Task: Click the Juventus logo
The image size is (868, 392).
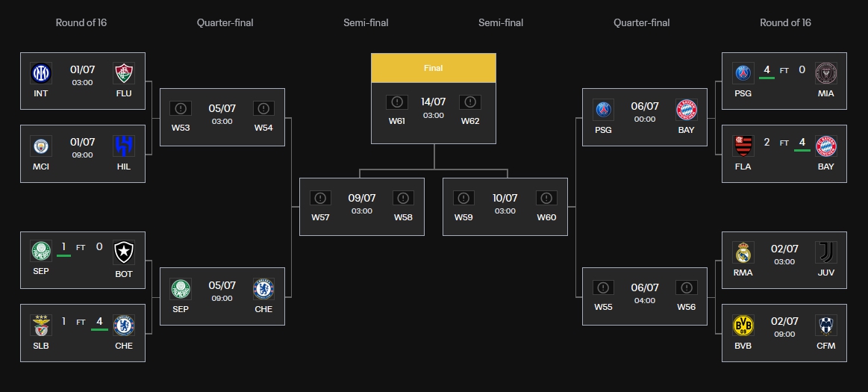Action: click(x=825, y=252)
